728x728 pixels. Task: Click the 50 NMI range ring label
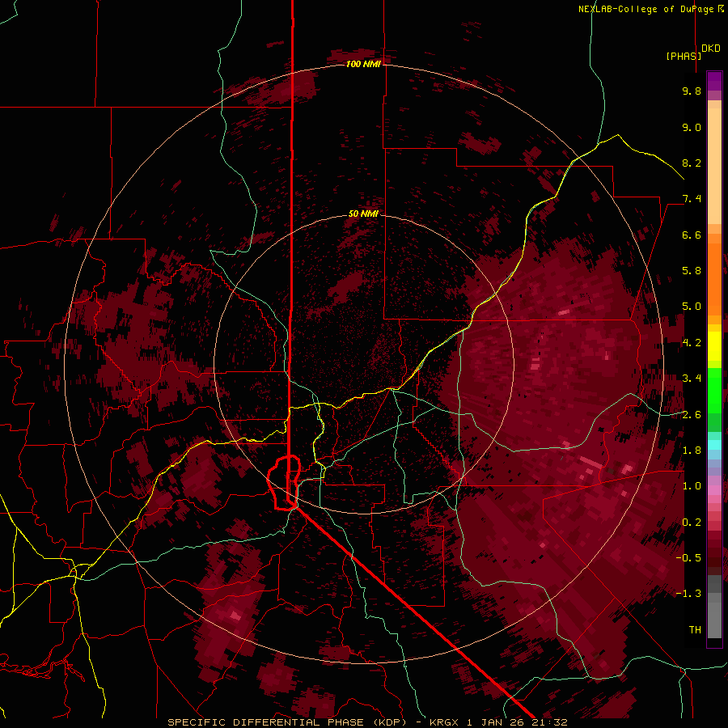[363, 214]
